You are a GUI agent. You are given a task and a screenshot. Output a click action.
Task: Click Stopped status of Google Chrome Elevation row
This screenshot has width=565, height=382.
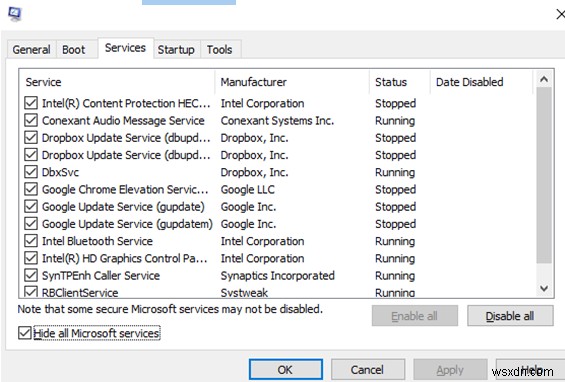[395, 190]
